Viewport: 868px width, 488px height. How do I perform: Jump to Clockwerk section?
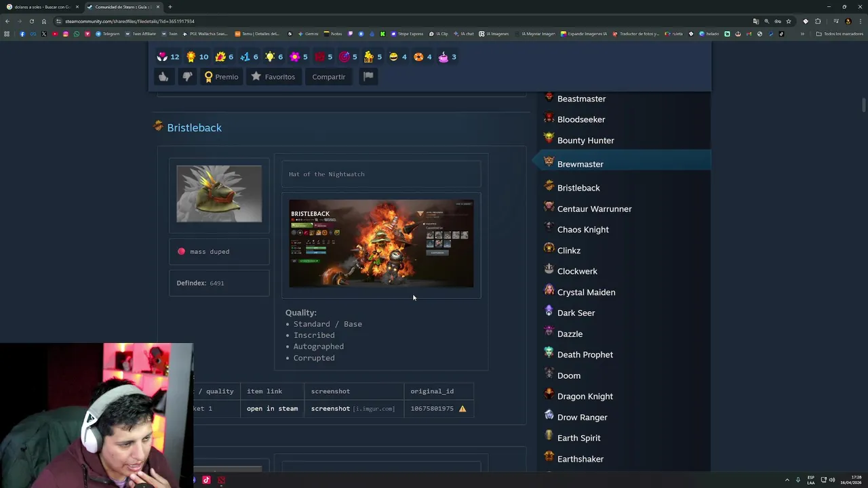click(577, 271)
